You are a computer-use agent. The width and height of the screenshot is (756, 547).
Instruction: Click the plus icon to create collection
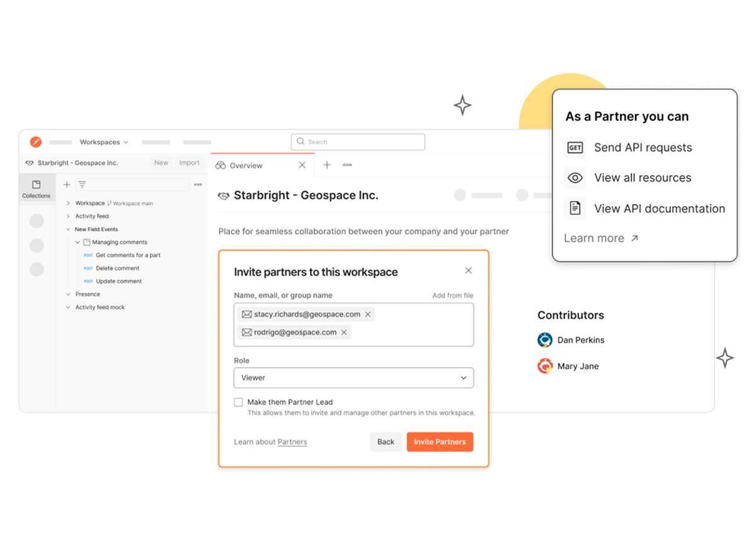67,185
